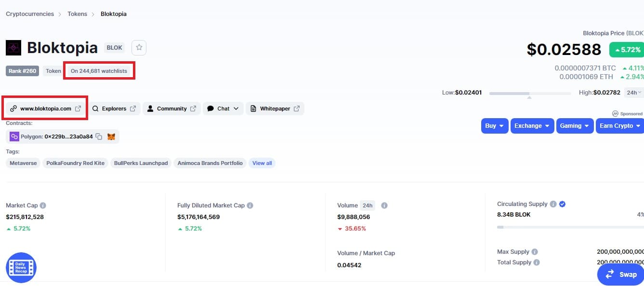Click the BLOK ticker badge
Screen dimensions: 644x287
coord(115,48)
